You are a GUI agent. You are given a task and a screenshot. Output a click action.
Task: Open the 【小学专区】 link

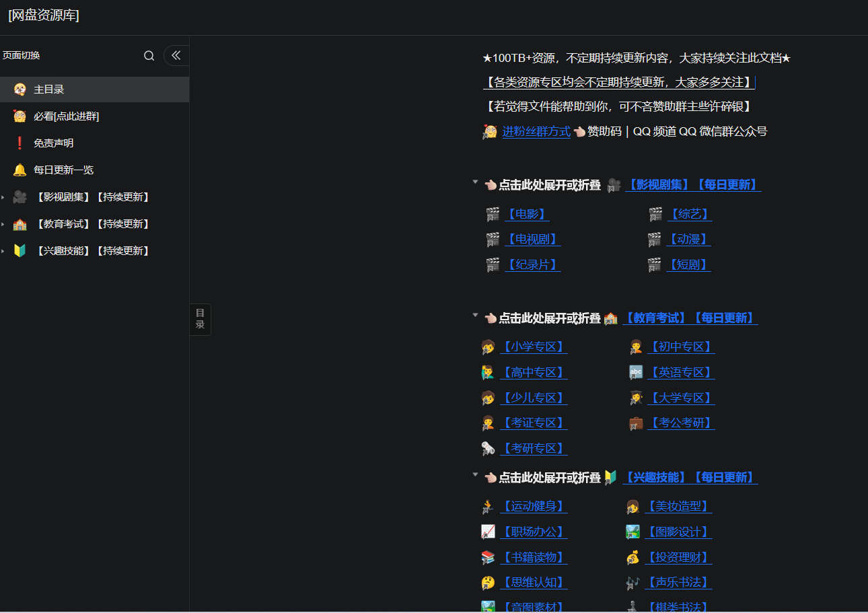[x=534, y=347]
